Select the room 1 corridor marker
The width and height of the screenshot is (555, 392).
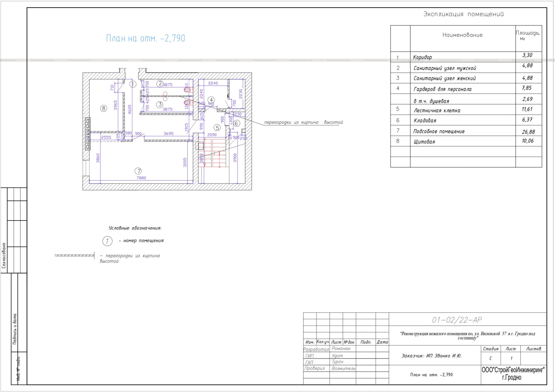click(133, 84)
